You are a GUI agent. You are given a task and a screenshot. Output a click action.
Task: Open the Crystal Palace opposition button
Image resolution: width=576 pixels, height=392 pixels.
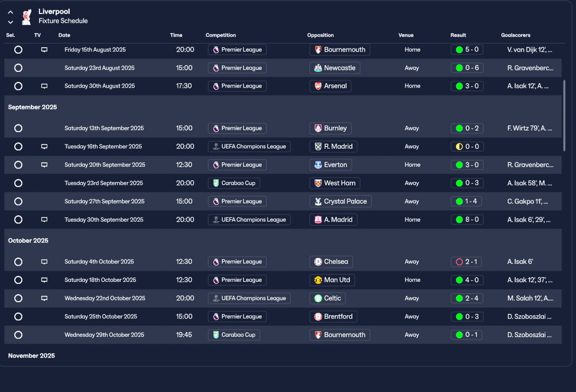coord(341,201)
